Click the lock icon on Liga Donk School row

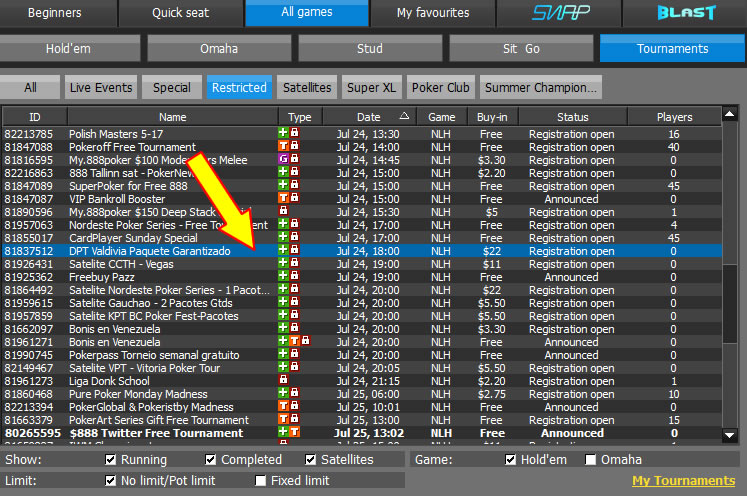click(x=283, y=381)
